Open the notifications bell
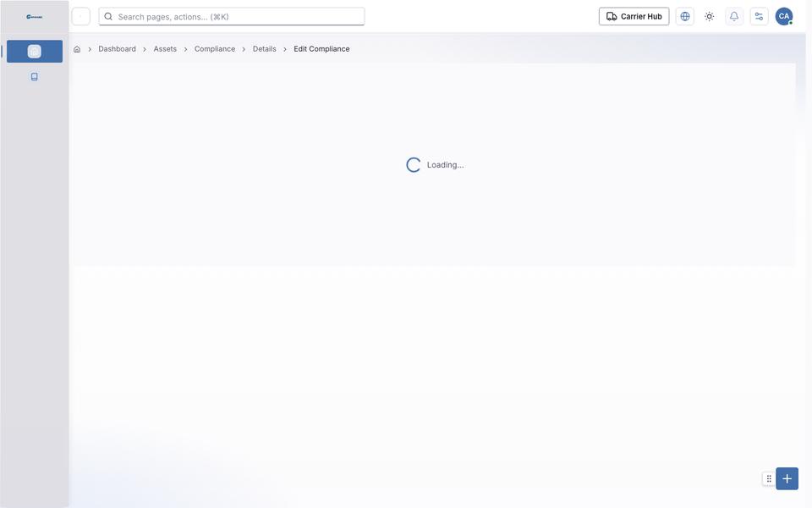This screenshot has width=812, height=508. (734, 17)
